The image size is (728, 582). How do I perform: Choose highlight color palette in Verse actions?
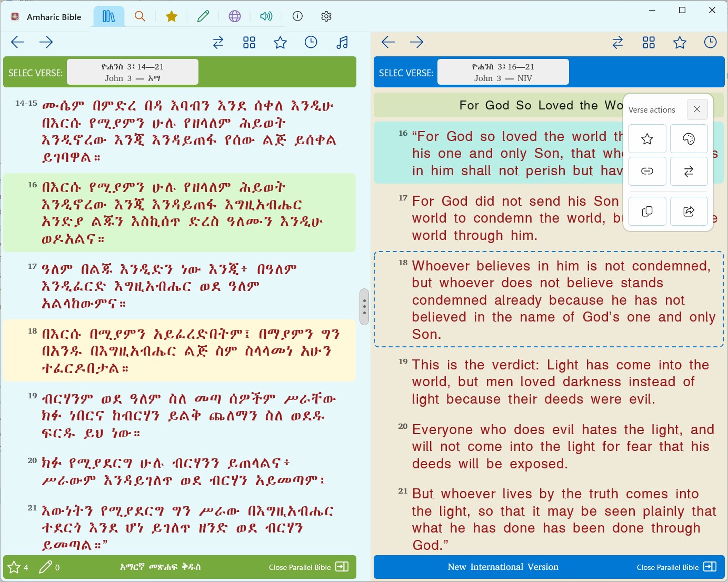(x=689, y=139)
